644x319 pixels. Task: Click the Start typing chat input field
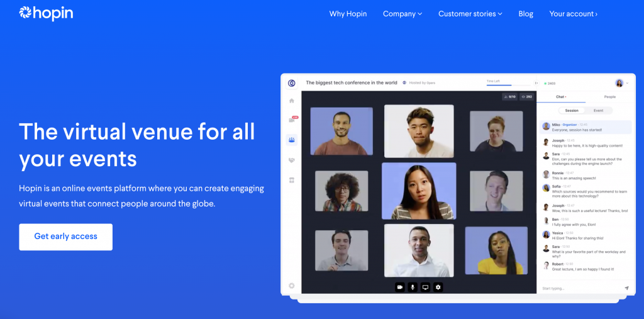580,288
